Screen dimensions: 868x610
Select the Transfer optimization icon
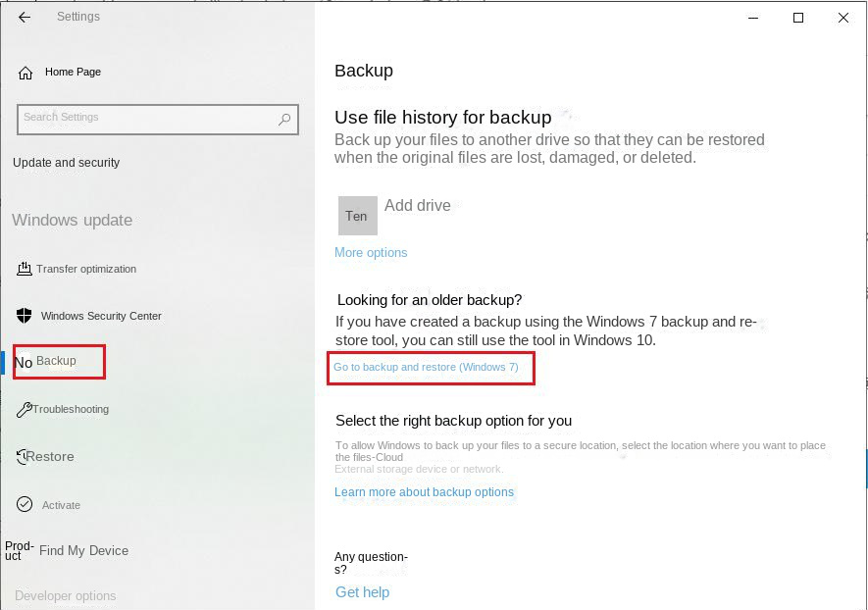[24, 268]
